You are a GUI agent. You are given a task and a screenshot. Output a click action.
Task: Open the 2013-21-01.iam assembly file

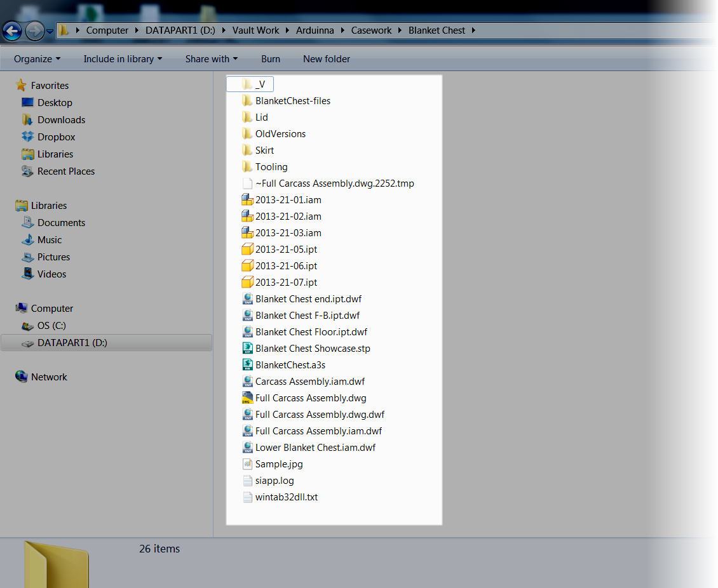pos(288,199)
